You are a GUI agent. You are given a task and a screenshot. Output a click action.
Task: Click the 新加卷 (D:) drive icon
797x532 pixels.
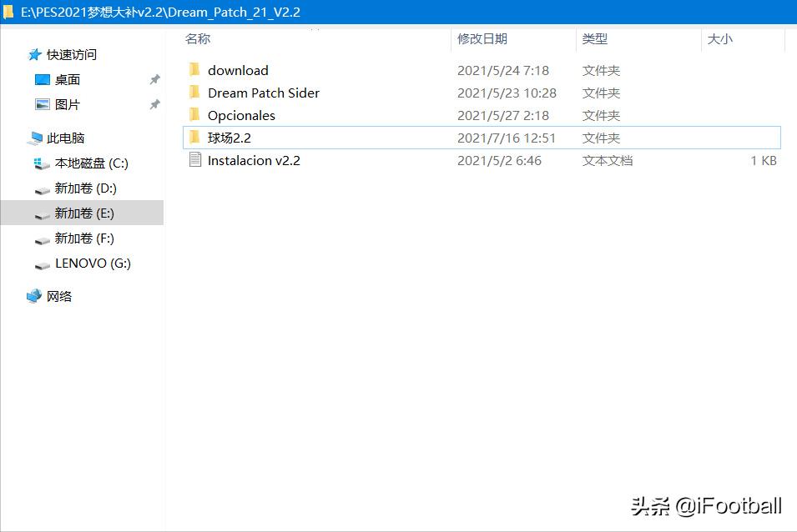tap(42, 190)
